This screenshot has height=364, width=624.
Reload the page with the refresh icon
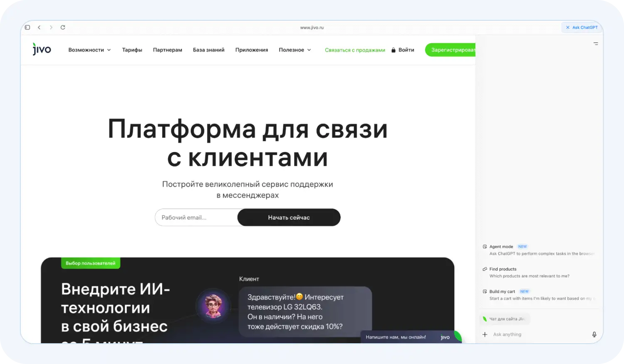(63, 27)
